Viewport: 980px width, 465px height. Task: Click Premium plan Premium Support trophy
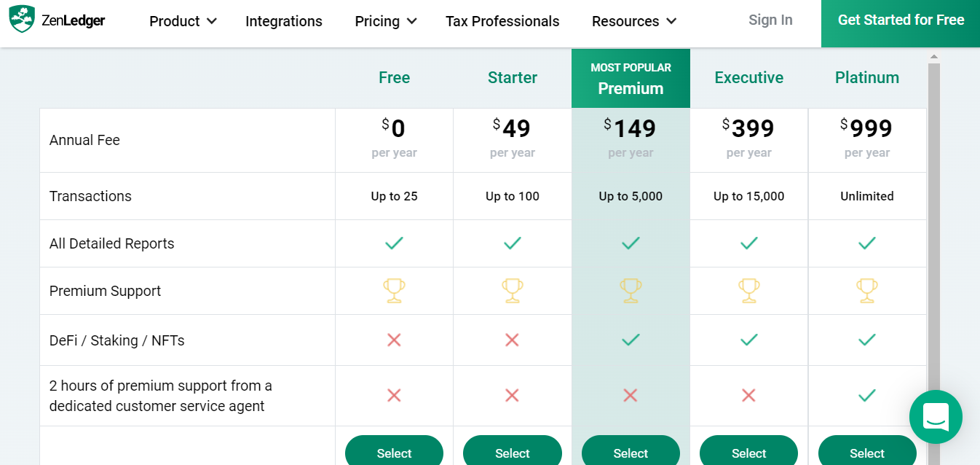pyautogui.click(x=631, y=290)
